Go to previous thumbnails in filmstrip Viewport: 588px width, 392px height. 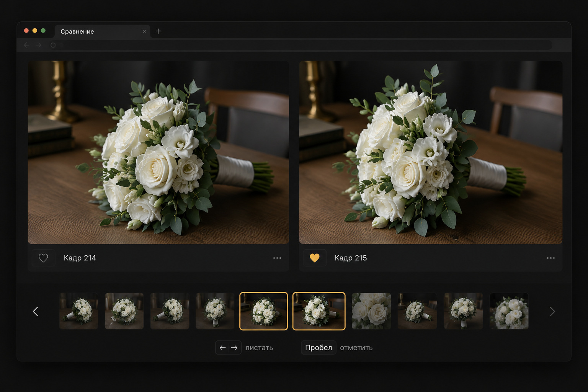(x=36, y=312)
